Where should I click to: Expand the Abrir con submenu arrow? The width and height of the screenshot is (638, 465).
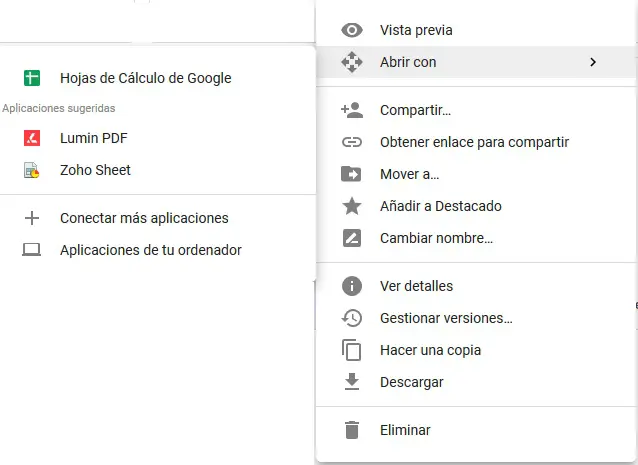pyautogui.click(x=593, y=62)
